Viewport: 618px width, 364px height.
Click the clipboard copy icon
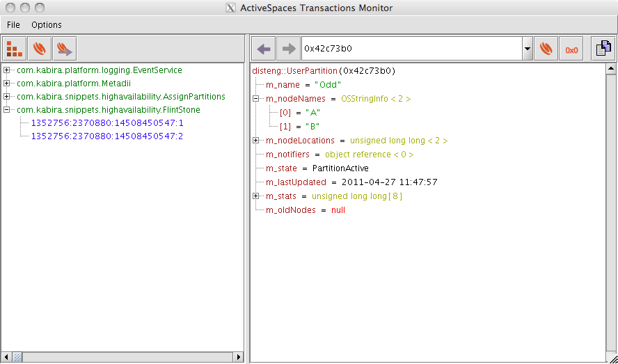click(x=603, y=49)
